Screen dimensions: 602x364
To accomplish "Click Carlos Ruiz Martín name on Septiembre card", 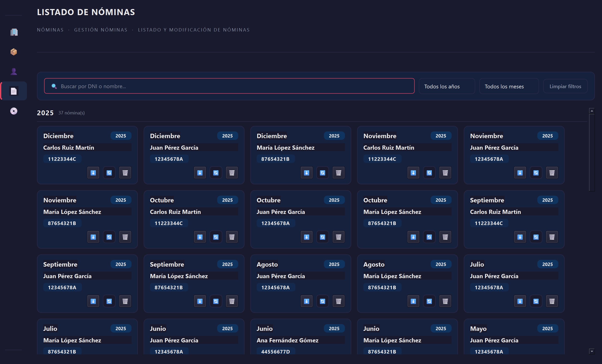I will [x=496, y=212].
